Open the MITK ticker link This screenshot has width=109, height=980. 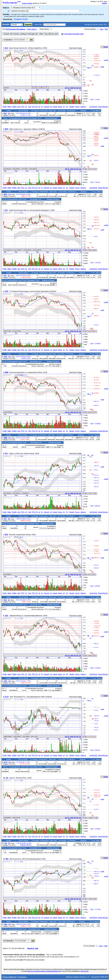(6, 129)
